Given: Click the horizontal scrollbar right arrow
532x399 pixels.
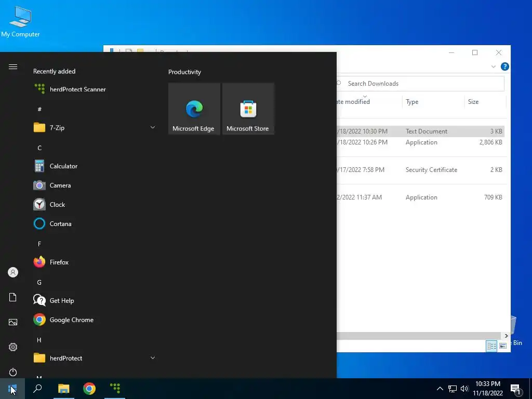Looking at the screenshot, I should pos(506,336).
